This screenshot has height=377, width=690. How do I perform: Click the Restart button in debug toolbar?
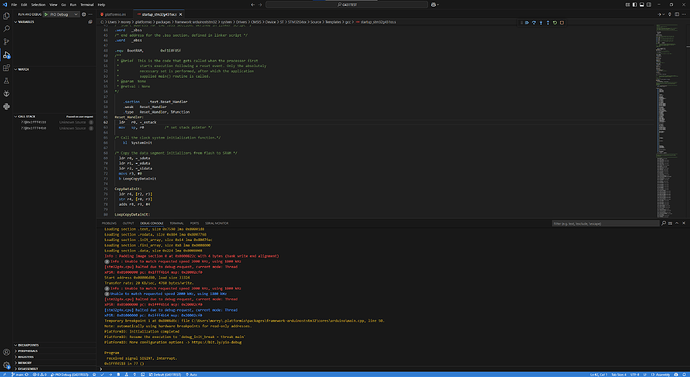tap(555, 22)
